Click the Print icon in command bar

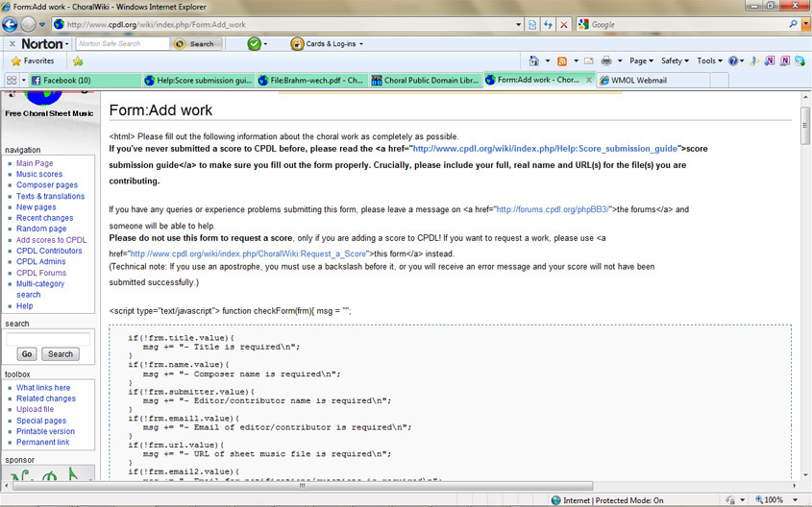click(606, 60)
